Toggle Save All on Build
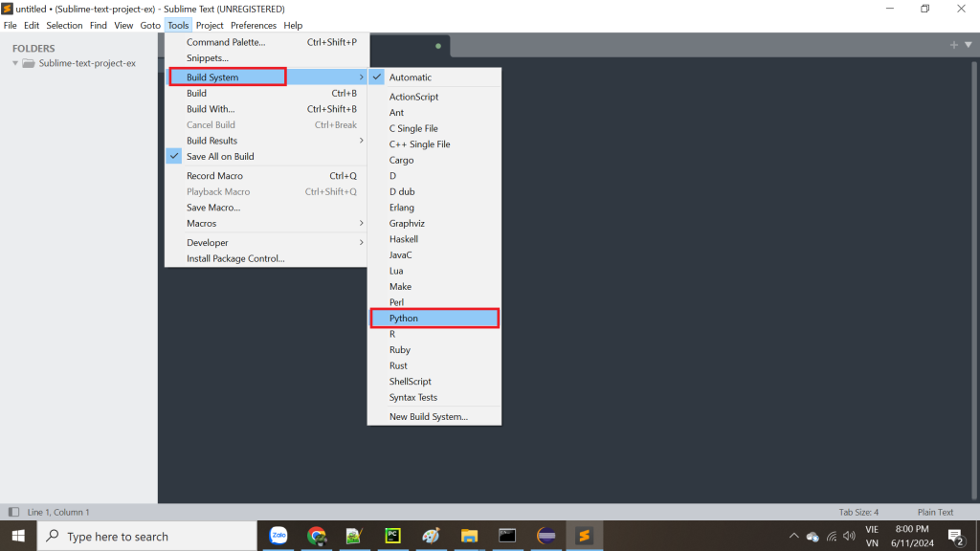The height and width of the screenshot is (551, 980). 267,156
